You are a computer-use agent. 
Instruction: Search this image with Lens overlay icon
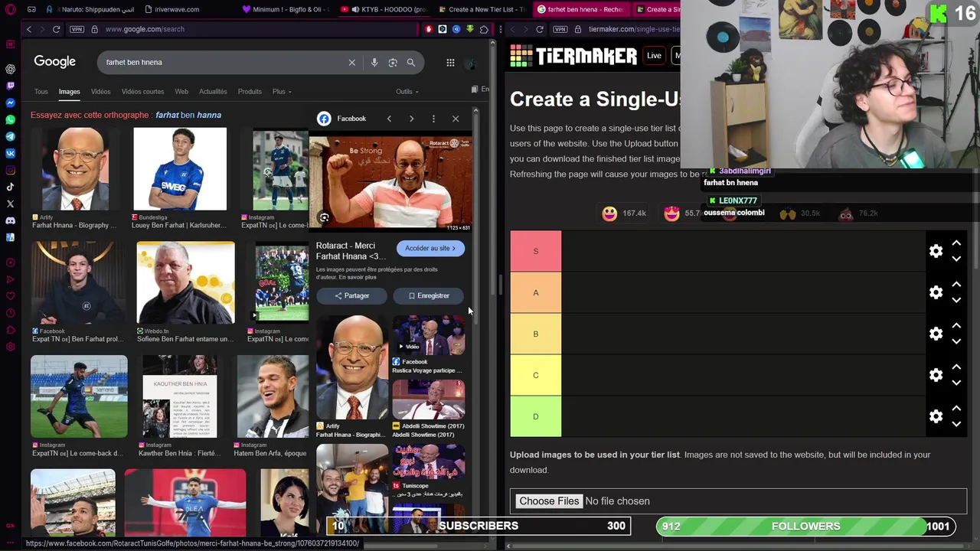coord(324,218)
